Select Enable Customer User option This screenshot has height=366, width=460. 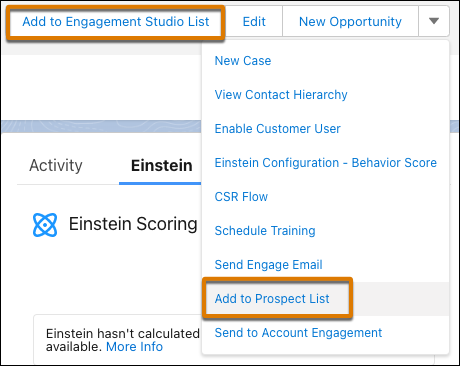[278, 129]
